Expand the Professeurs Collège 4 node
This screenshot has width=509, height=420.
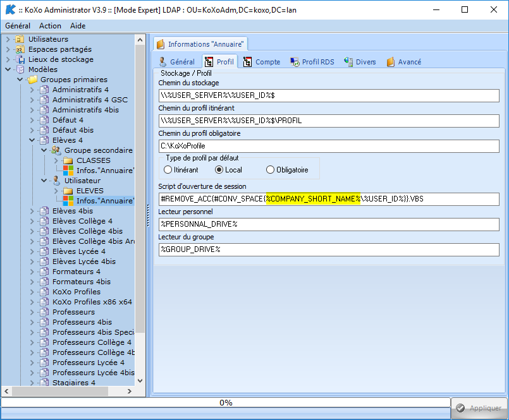[32, 342]
